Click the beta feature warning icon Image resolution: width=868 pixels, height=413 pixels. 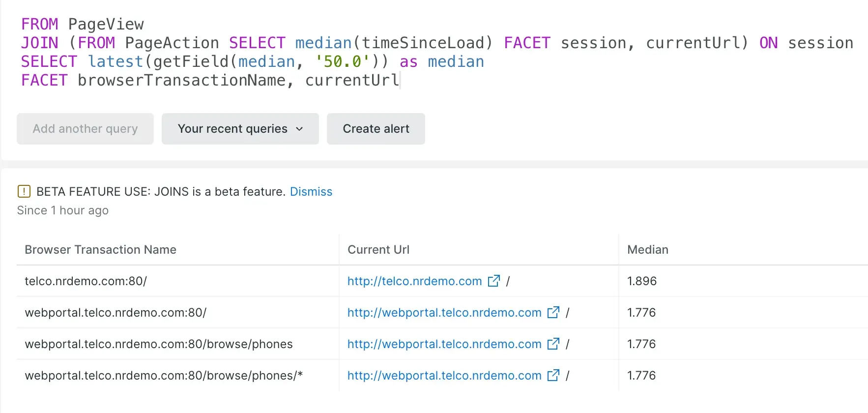pyautogui.click(x=24, y=191)
